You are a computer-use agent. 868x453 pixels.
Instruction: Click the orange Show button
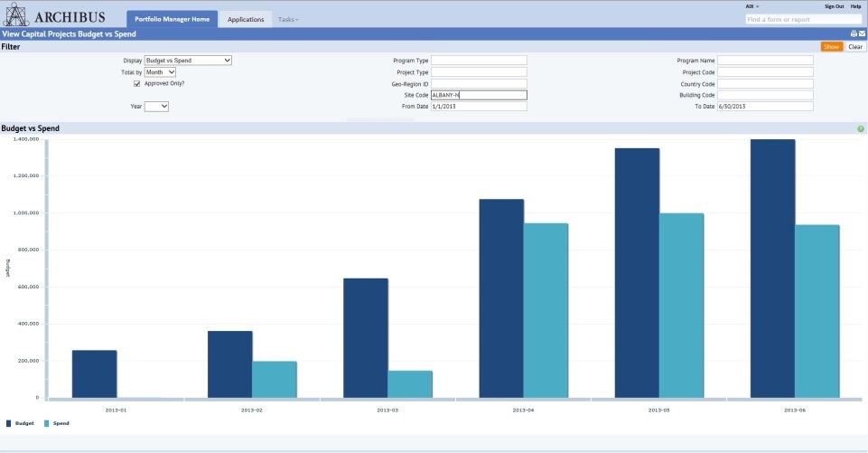coord(832,47)
